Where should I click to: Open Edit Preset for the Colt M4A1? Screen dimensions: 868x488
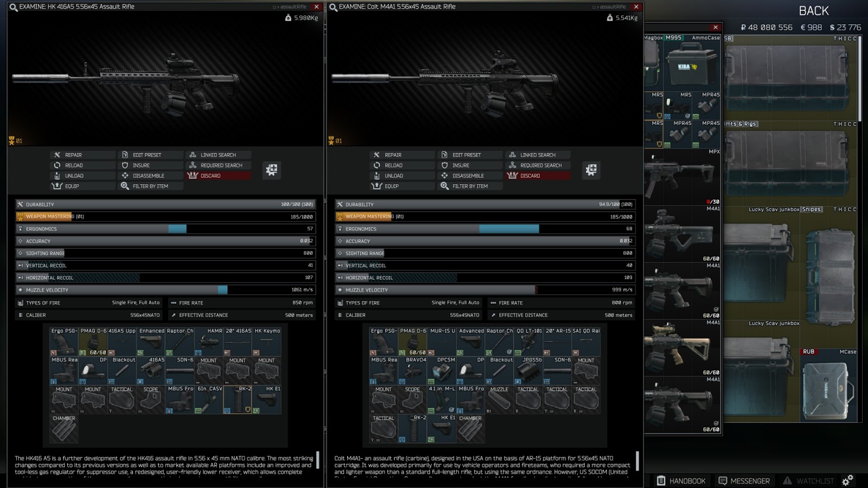click(470, 155)
